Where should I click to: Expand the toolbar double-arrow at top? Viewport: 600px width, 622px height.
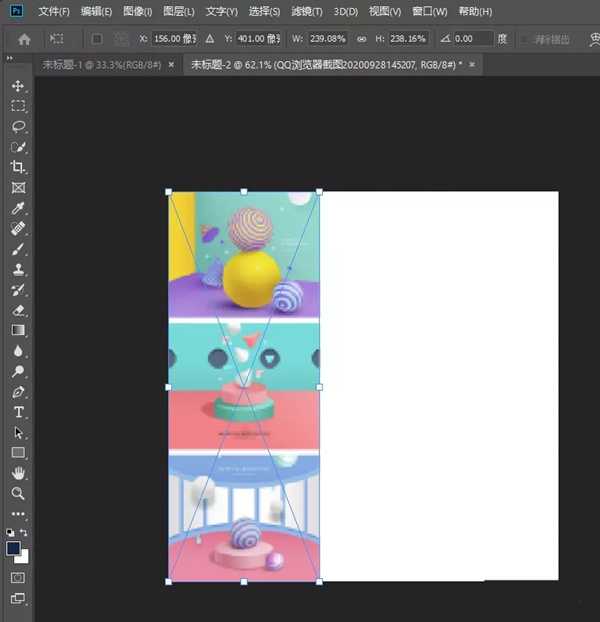(11, 59)
